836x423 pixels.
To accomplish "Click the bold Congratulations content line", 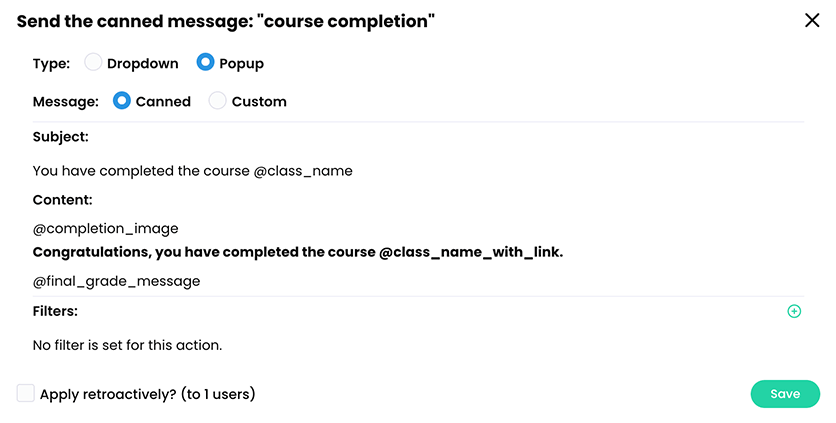I will point(298,252).
